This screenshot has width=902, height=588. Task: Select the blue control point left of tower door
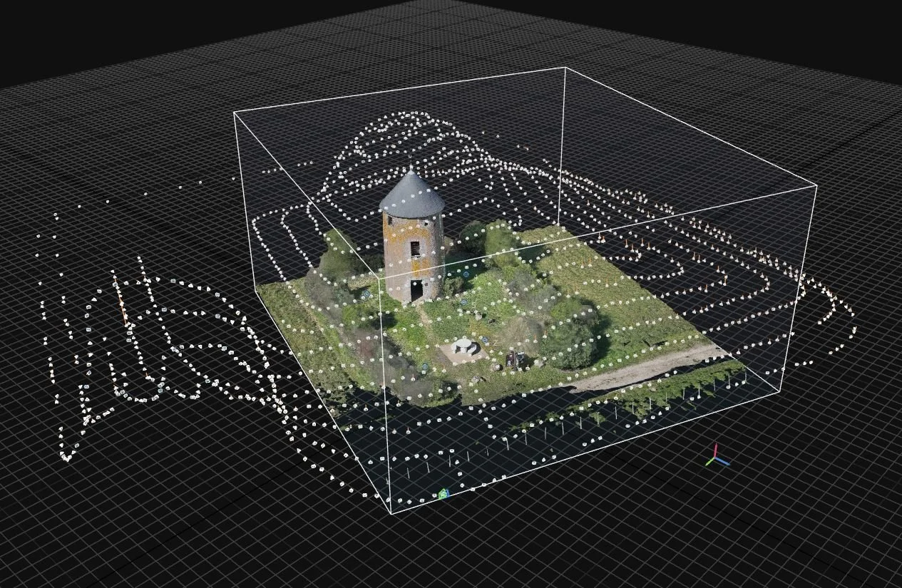pyautogui.click(x=367, y=294)
